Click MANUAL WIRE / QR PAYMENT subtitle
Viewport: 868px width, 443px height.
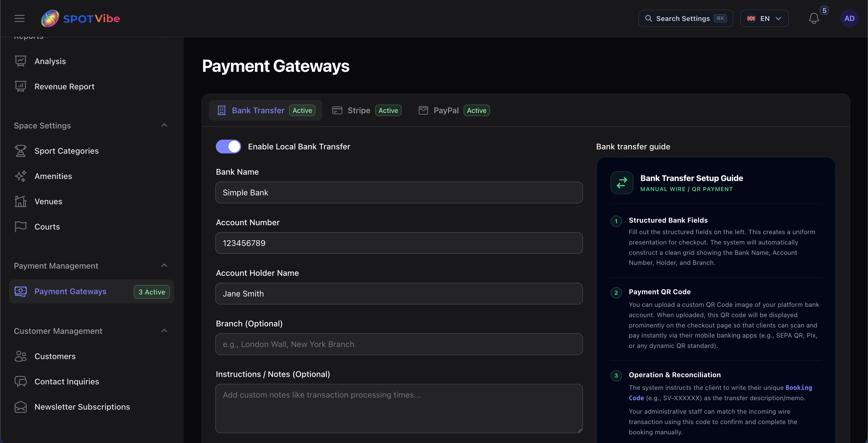(686, 189)
